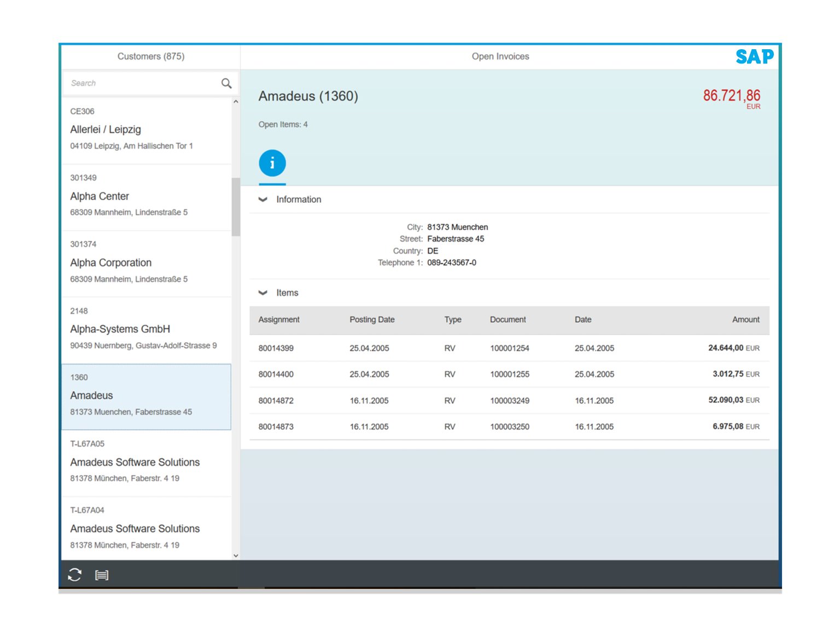This screenshot has width=840, height=631.
Task: Select invoice row with assignment 80014399
Action: (x=509, y=348)
